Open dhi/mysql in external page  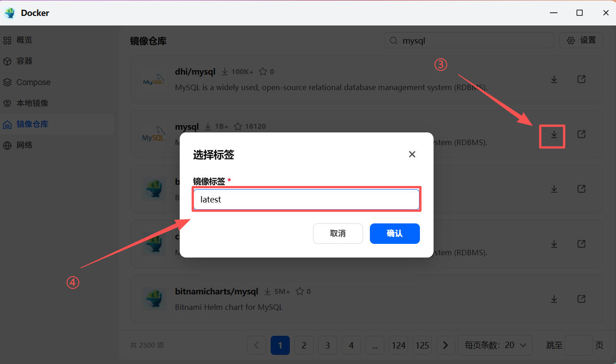[x=581, y=79]
